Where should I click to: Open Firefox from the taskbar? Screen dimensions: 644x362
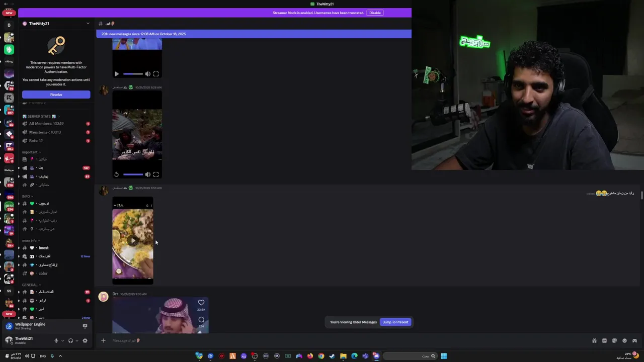[310, 356]
